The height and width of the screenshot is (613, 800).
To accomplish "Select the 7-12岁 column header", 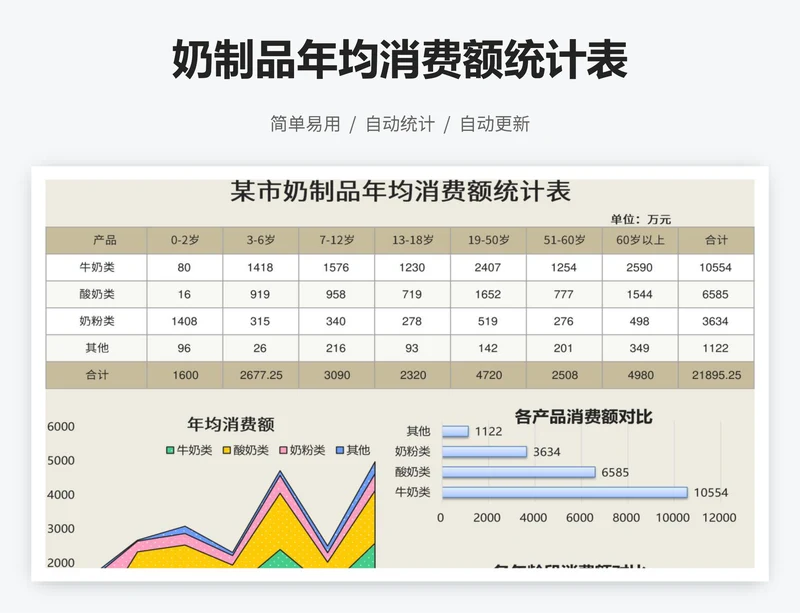I will coord(337,240).
